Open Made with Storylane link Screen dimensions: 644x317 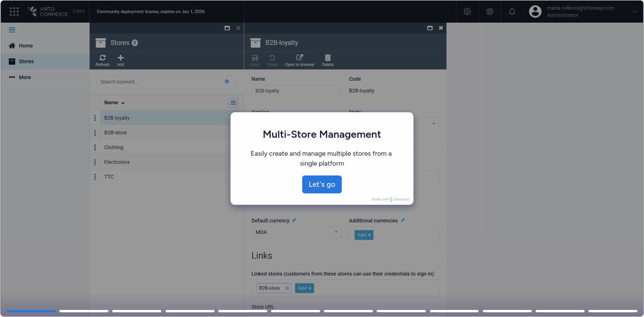point(390,200)
